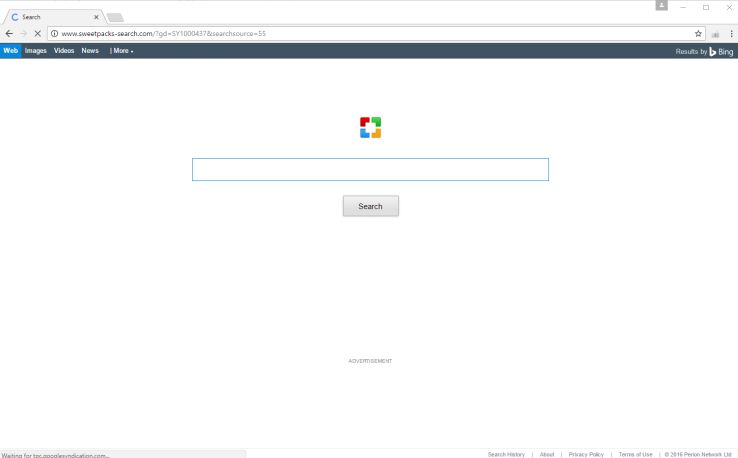Screen dimensions: 738x458
Task: Click the Search button
Action: (x=371, y=206)
